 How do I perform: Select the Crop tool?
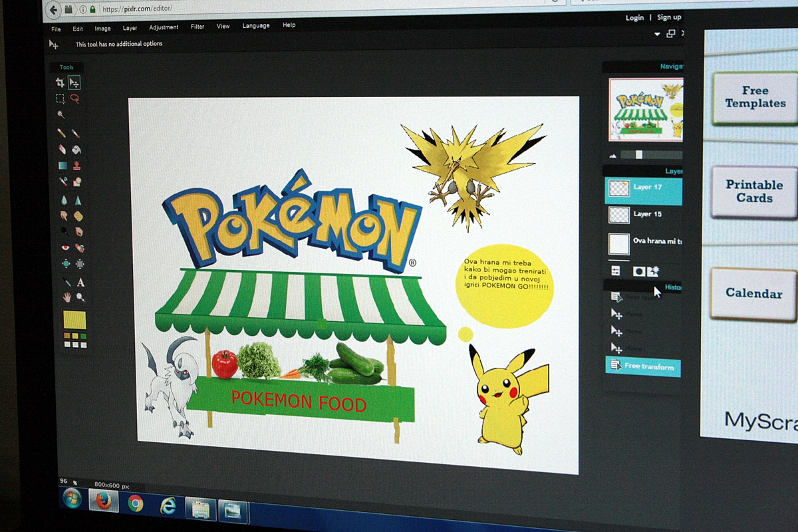60,82
